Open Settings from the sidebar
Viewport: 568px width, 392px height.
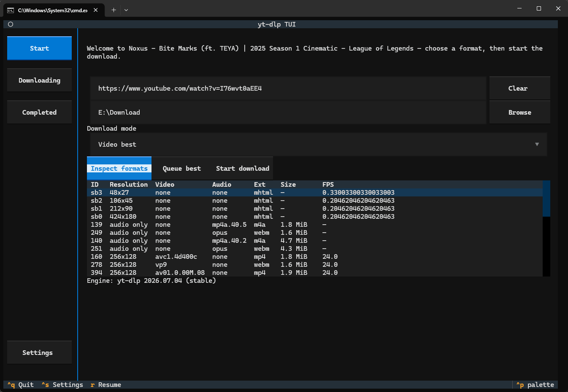click(x=39, y=353)
